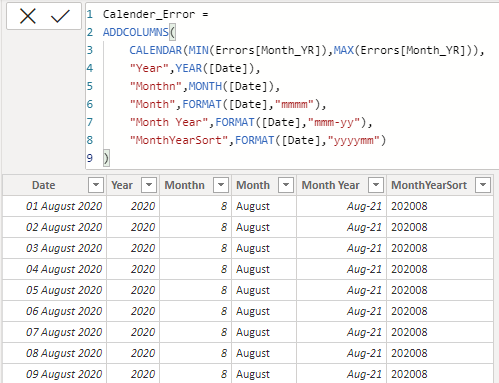Click the cell 07 August 2020

(55, 332)
